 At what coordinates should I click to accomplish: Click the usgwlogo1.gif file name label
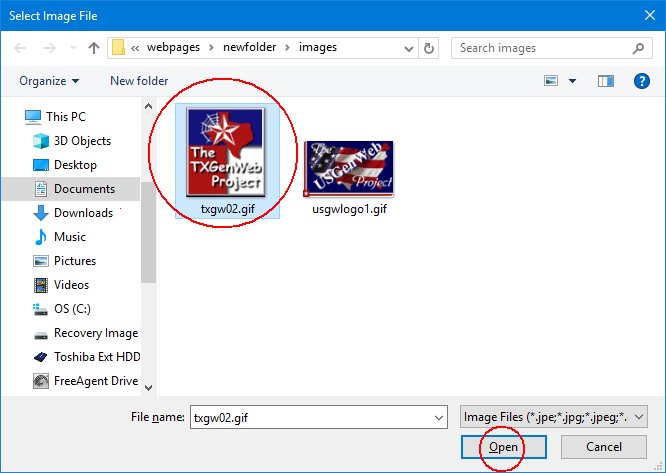pos(350,209)
